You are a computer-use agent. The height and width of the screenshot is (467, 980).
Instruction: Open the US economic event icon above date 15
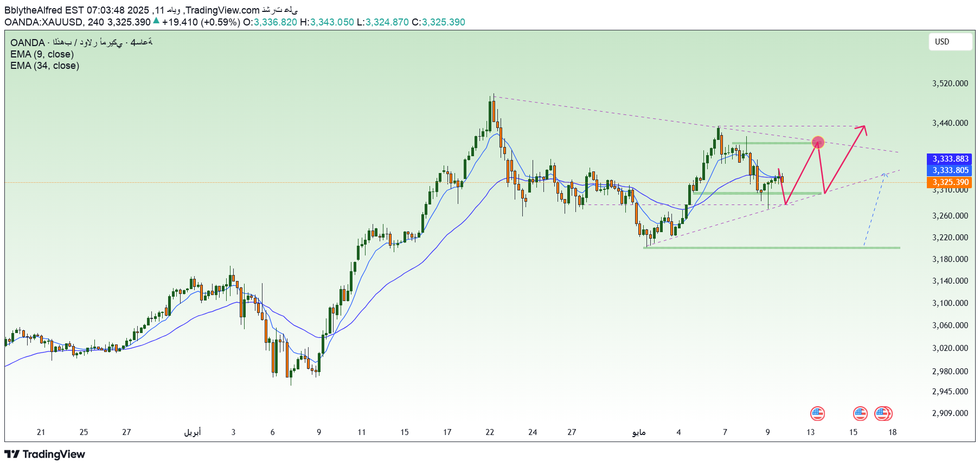coord(860,414)
